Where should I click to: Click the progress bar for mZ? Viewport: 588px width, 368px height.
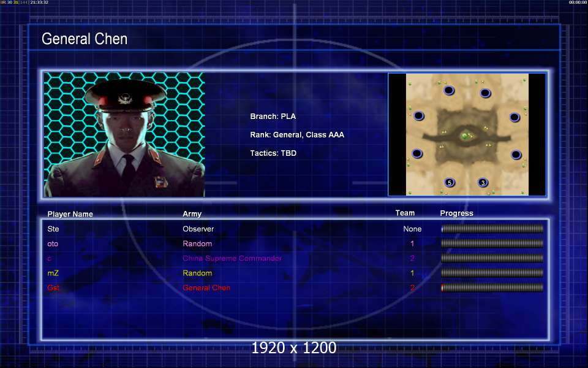click(x=492, y=273)
